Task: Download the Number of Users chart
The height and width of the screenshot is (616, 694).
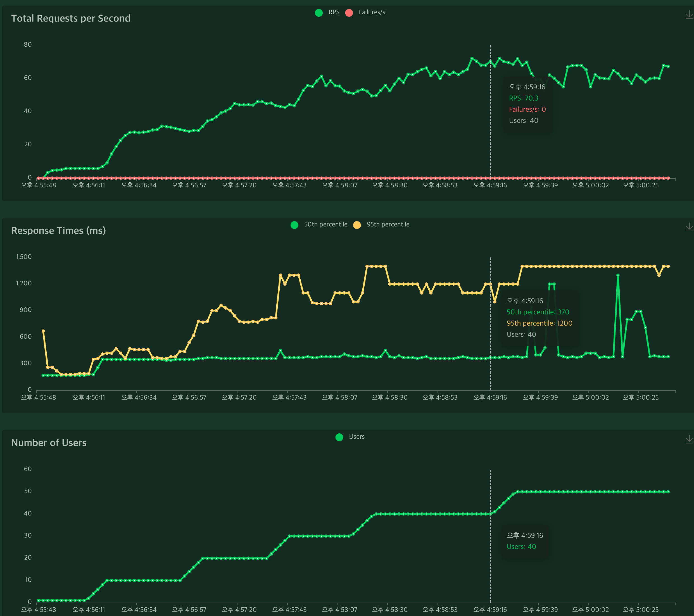Action: (x=689, y=439)
